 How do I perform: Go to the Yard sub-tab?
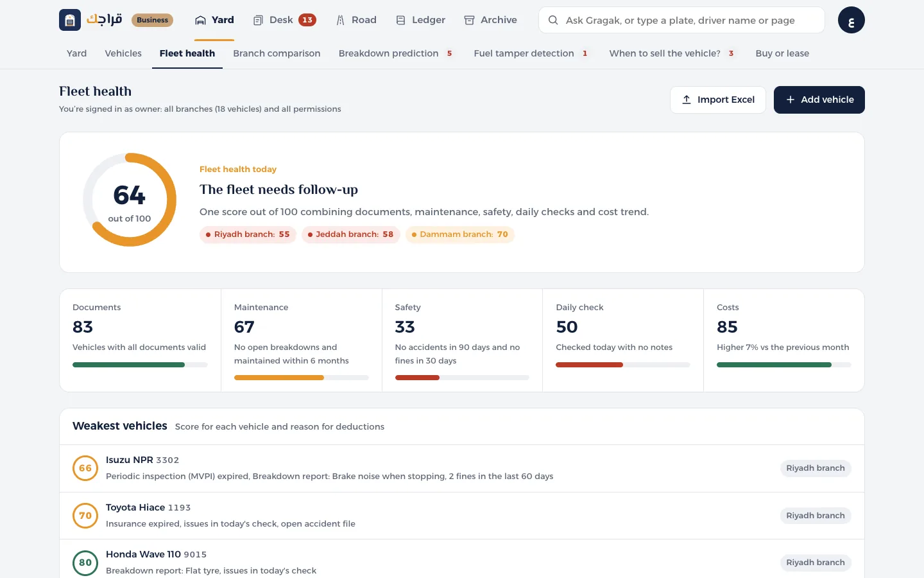click(76, 53)
